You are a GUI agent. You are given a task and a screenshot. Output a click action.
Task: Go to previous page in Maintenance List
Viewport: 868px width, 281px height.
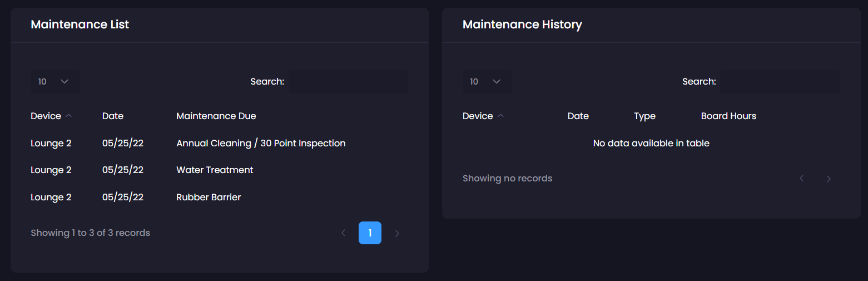(x=344, y=233)
